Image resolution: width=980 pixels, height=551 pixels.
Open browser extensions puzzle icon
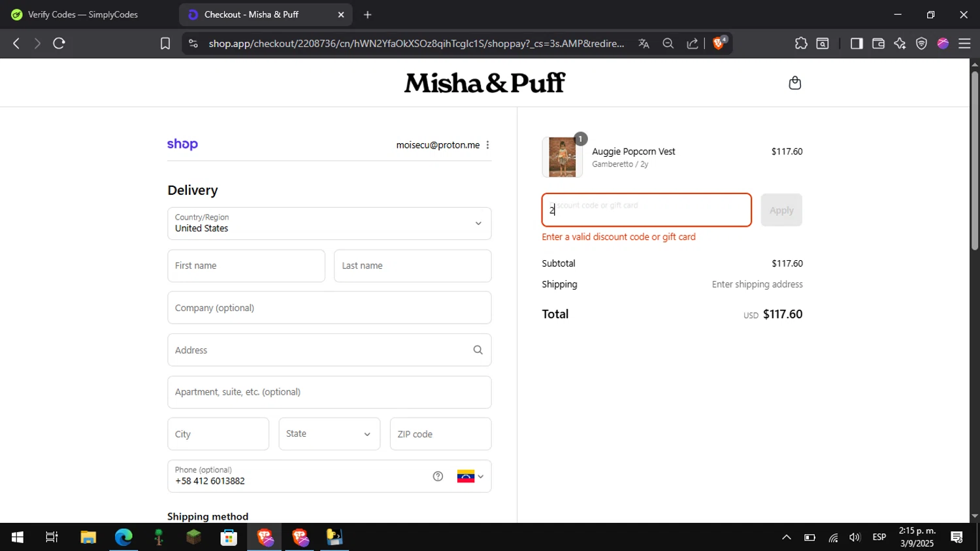click(x=801, y=43)
